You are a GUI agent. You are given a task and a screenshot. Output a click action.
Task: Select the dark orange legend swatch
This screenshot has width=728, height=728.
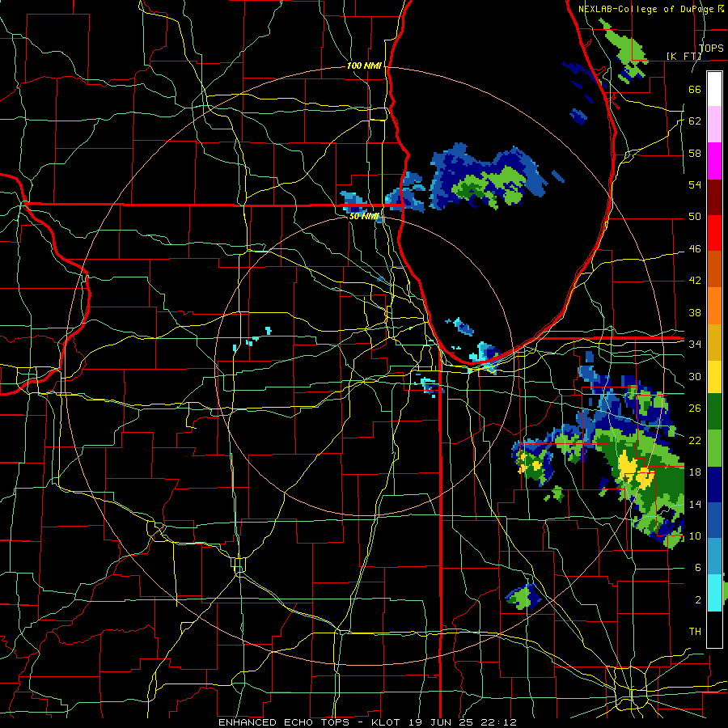tap(714, 269)
